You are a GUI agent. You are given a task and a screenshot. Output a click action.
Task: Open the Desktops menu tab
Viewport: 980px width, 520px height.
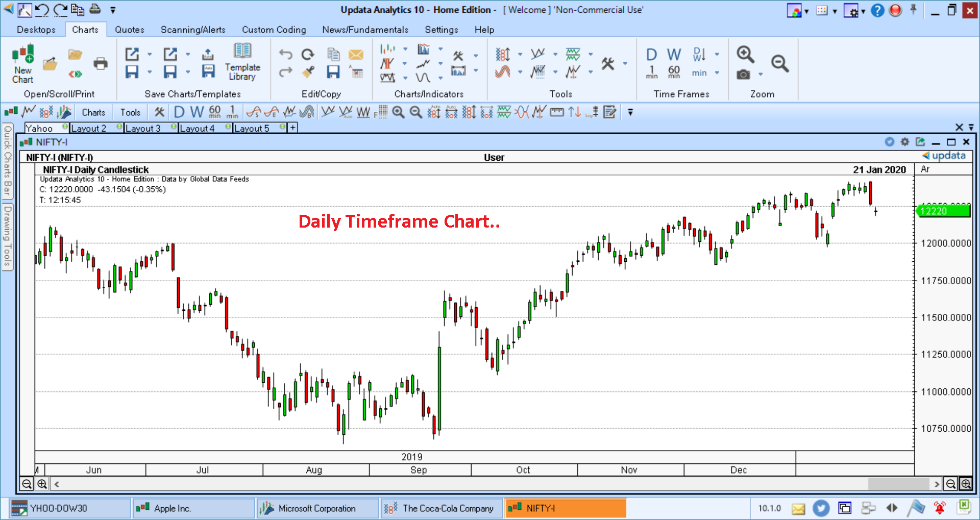point(36,30)
